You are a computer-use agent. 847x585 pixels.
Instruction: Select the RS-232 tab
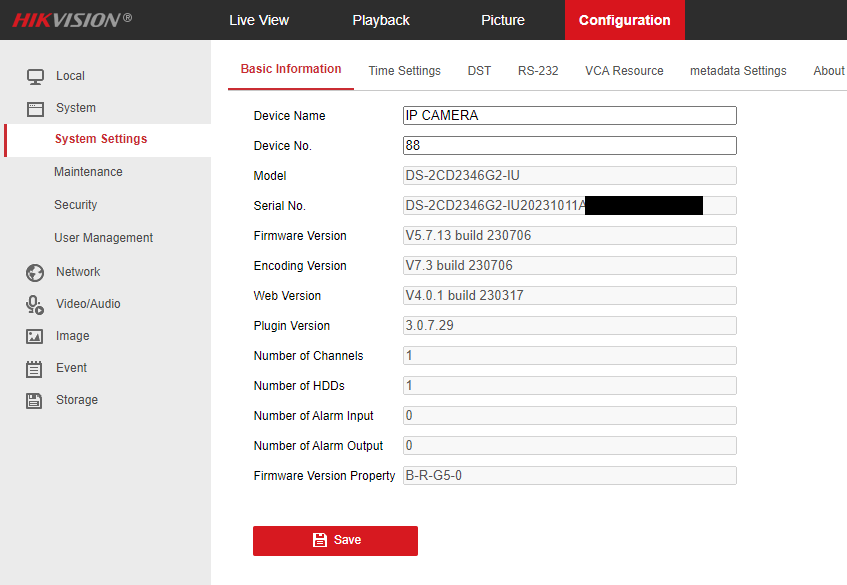(x=538, y=71)
